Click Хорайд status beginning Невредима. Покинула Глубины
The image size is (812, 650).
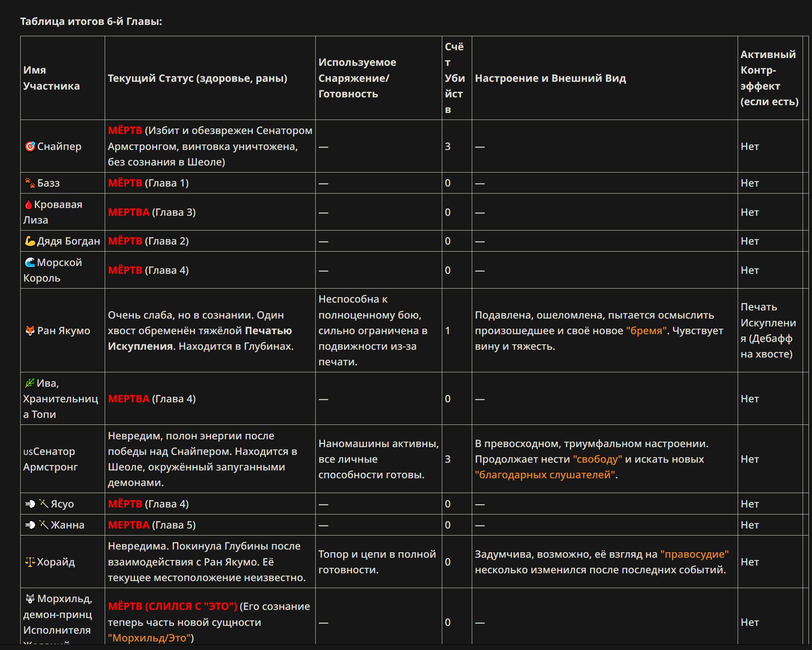click(207, 562)
